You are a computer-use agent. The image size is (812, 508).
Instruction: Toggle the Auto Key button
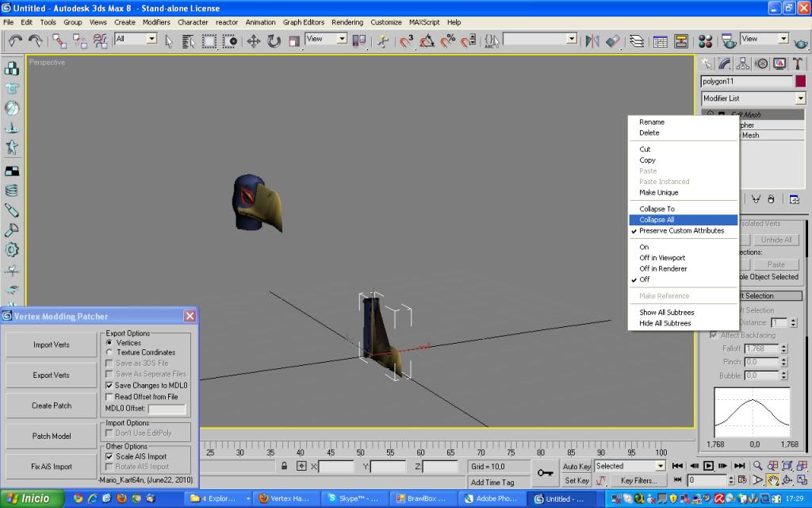577,466
